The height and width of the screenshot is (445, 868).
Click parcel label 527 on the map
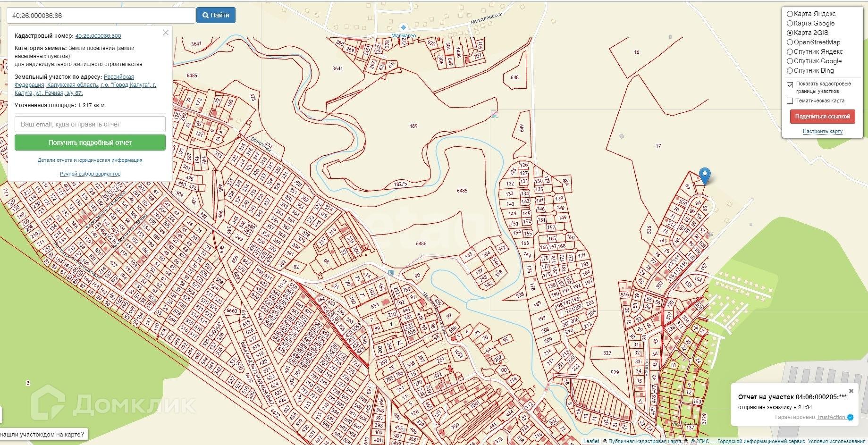607,353
